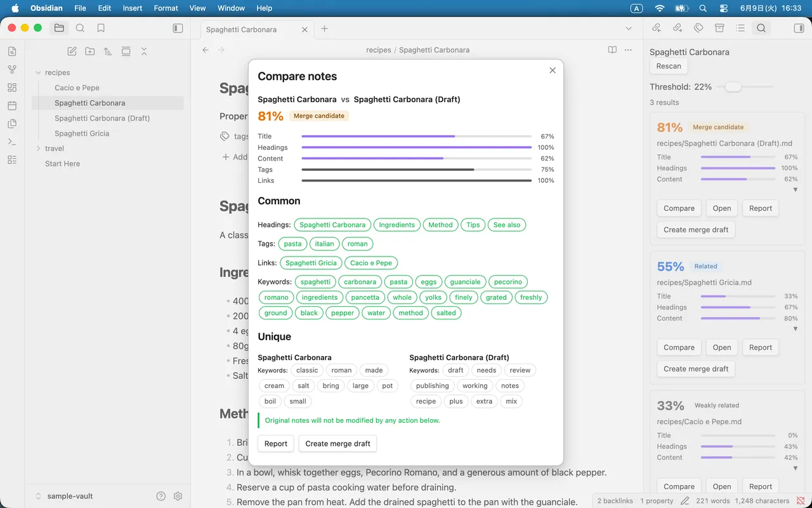Click 2 backlinks in status bar
This screenshot has width=812, height=508.
click(615, 501)
